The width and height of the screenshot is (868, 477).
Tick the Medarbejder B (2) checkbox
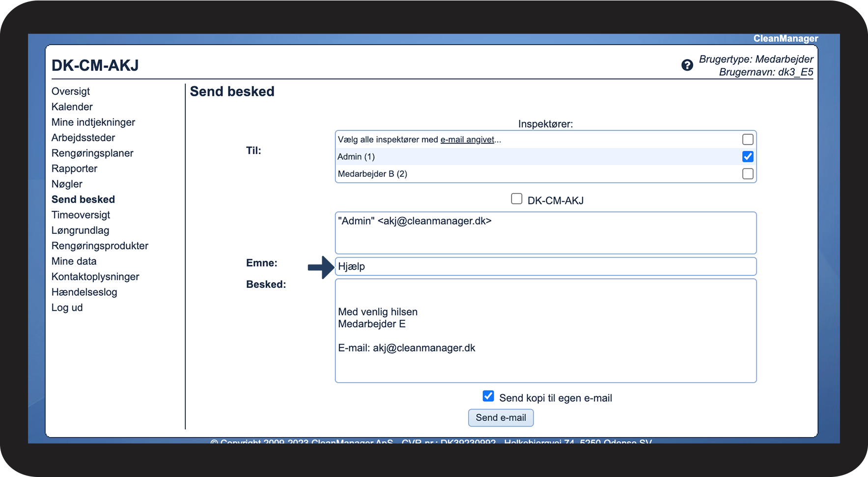(x=748, y=174)
